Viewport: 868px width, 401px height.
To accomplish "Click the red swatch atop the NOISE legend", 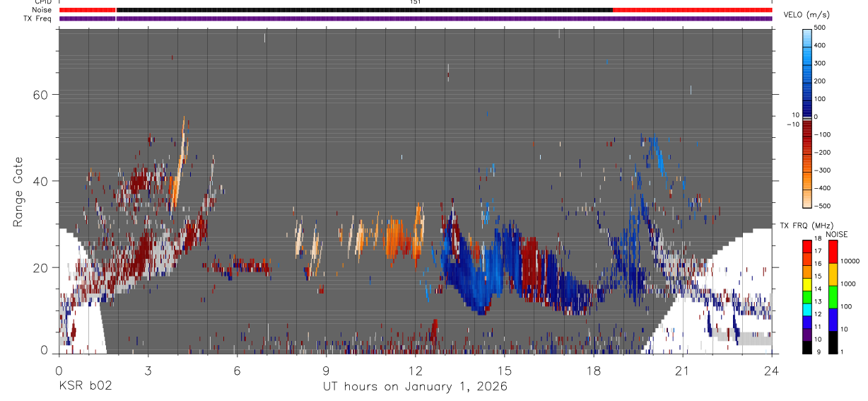I will [x=833, y=252].
